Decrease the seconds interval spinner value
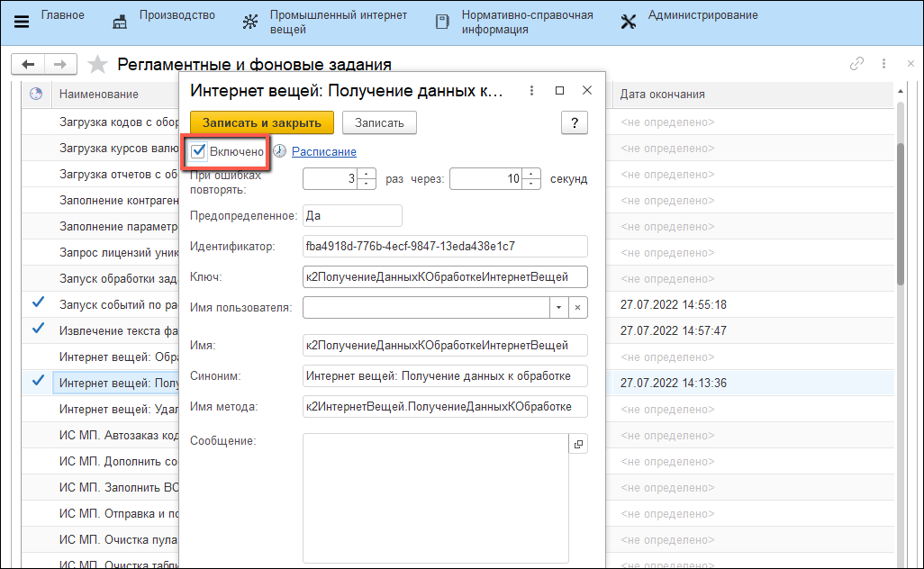Screen dimensions: 924x569 [531, 184]
